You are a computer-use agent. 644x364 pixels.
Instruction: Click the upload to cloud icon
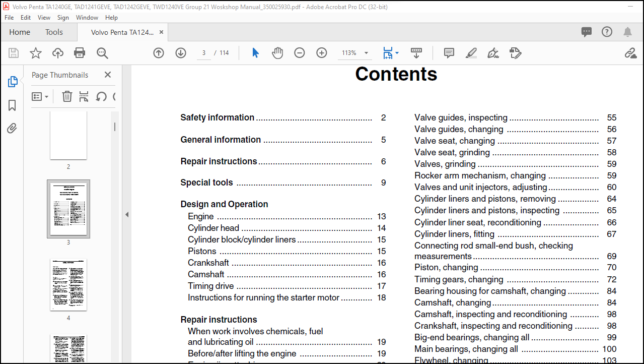[58, 53]
